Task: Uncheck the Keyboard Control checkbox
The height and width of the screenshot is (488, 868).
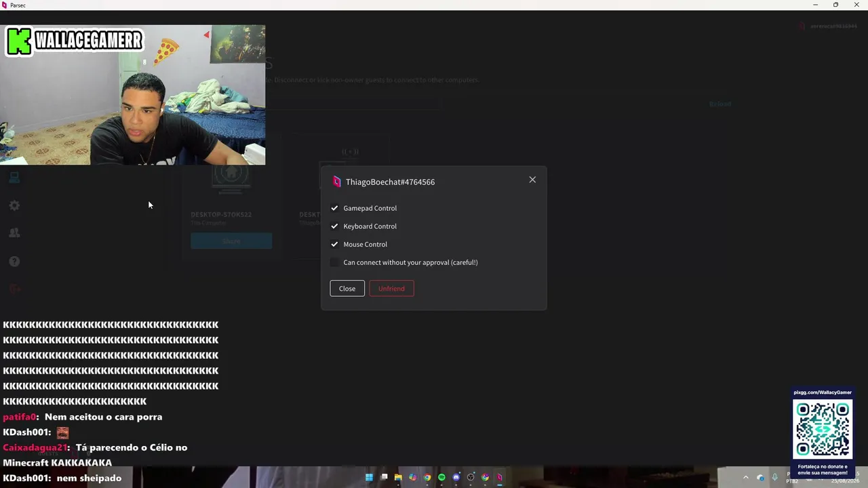Action: 334,226
